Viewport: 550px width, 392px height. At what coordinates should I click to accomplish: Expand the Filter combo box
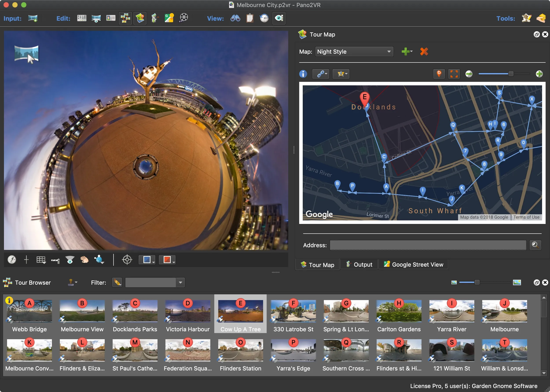pos(180,282)
